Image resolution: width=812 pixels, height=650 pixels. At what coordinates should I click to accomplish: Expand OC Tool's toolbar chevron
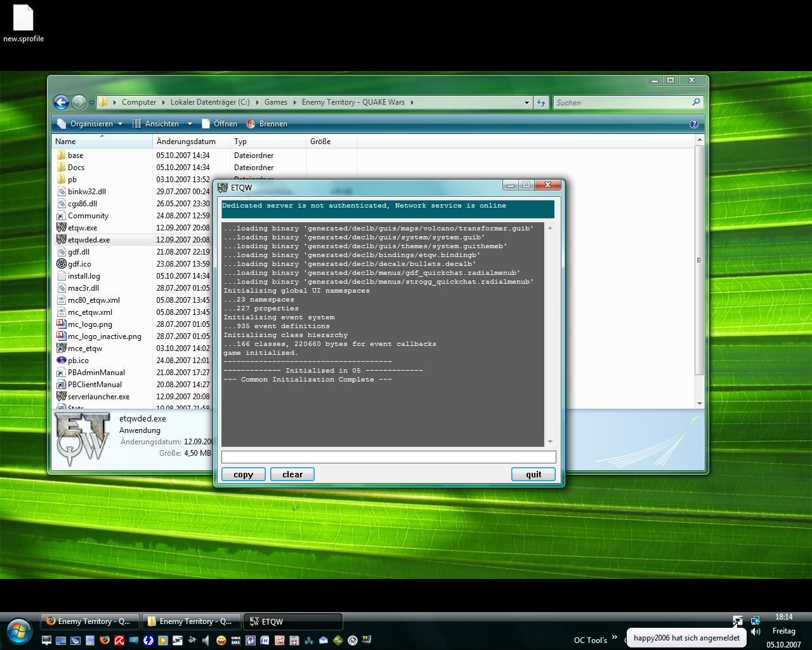614,637
